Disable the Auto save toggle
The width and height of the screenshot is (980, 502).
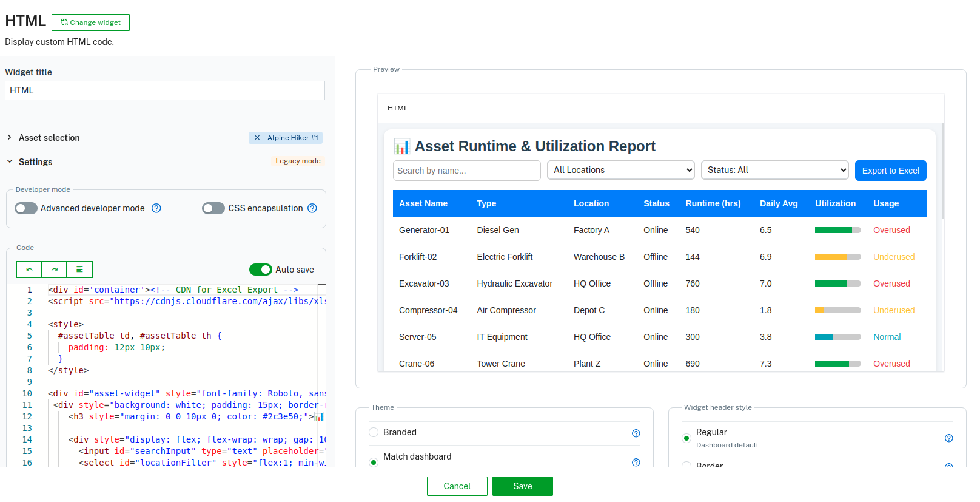click(x=261, y=270)
